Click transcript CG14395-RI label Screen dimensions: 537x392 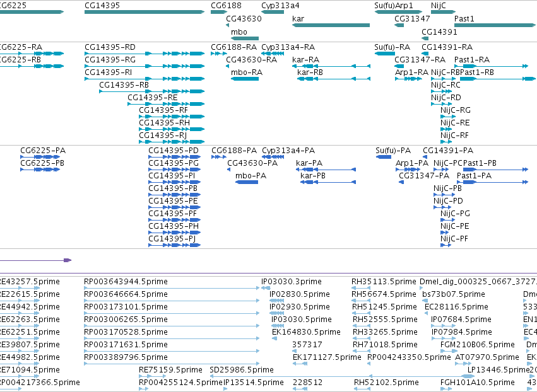pyautogui.click(x=109, y=72)
